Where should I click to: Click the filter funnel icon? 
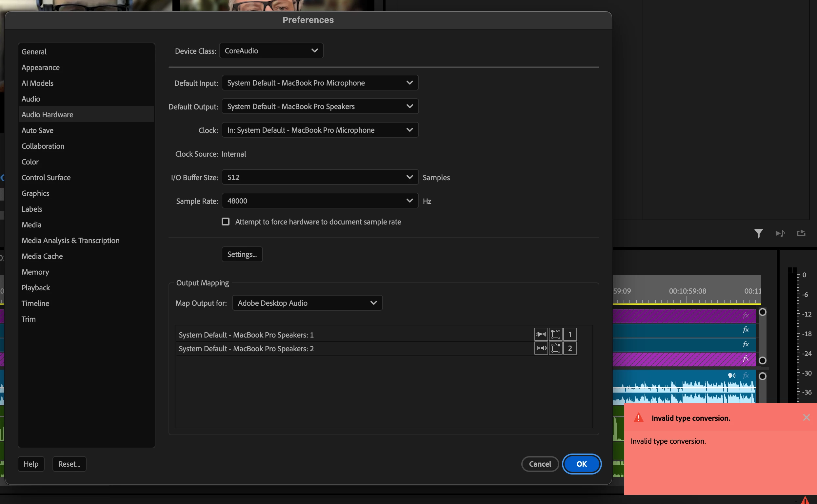click(758, 233)
